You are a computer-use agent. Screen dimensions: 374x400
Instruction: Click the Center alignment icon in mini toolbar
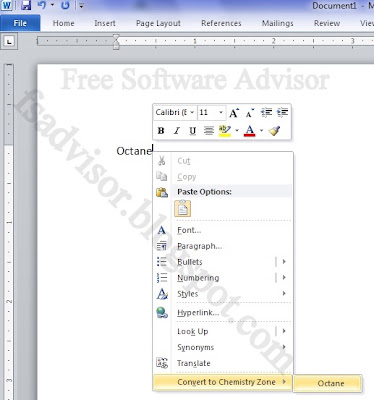[x=209, y=131]
